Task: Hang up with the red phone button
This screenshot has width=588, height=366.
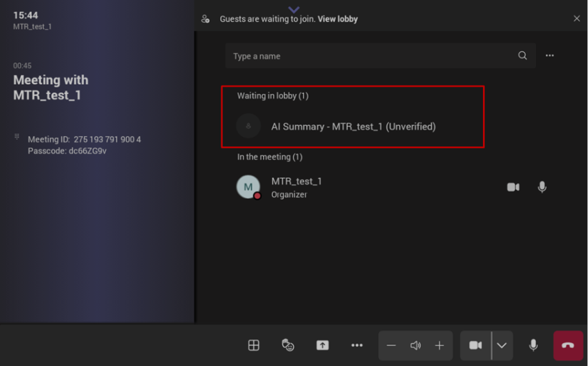Action: pyautogui.click(x=568, y=345)
